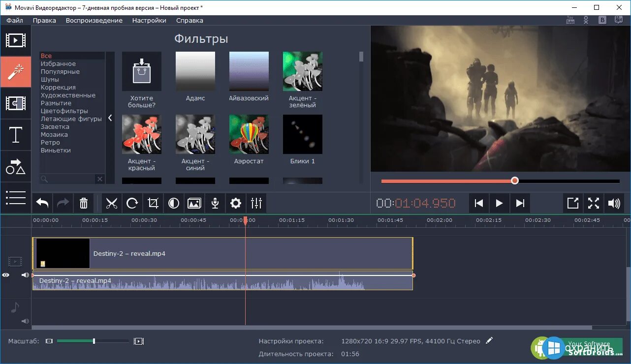The image size is (631, 364).
Task: Open the Файл menu
Action: [x=15, y=20]
